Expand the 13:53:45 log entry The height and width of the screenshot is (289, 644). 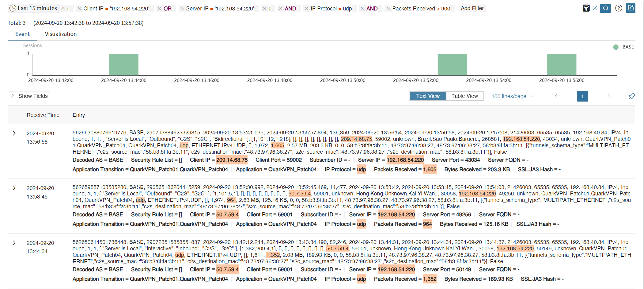14,188
